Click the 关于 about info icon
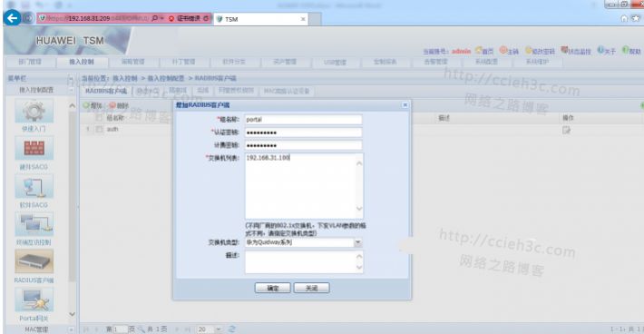Image resolution: width=644 pixels, height=334 pixels. (600, 50)
